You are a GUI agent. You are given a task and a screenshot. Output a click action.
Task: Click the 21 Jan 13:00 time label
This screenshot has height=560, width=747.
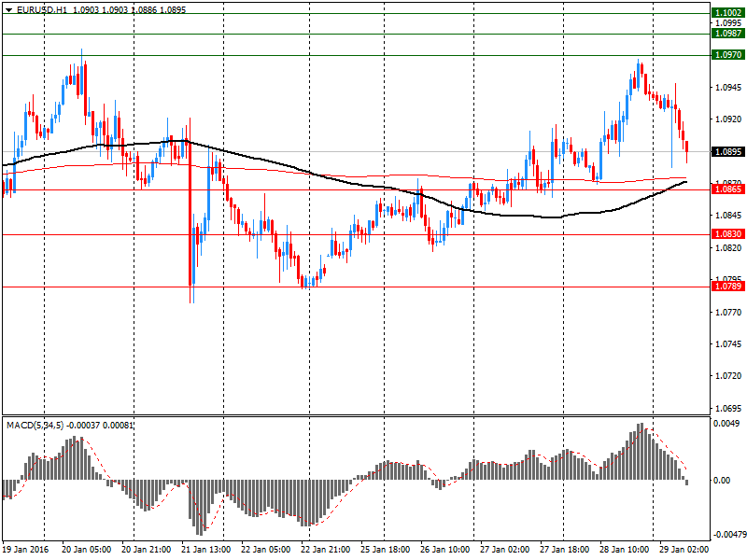[x=206, y=549]
